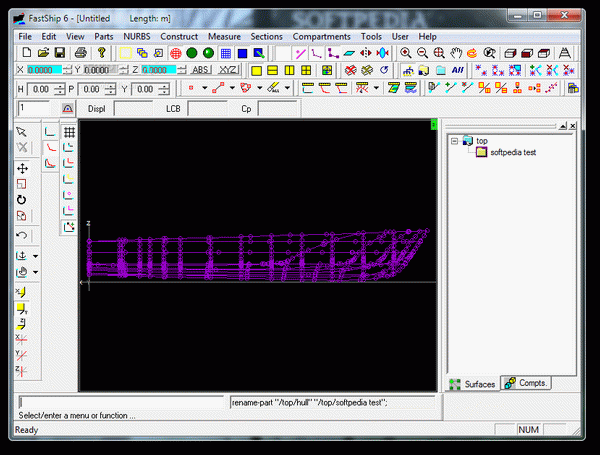Click the hull icon next to station field

click(x=68, y=109)
